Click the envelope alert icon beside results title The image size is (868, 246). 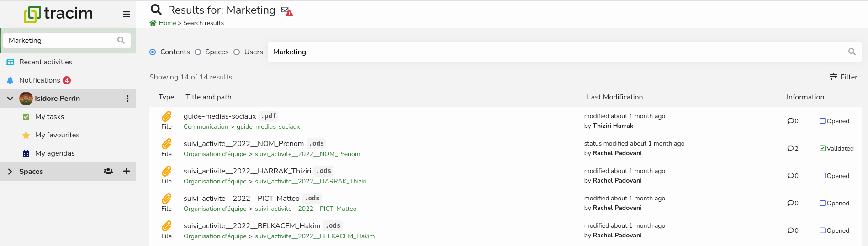coord(286,10)
